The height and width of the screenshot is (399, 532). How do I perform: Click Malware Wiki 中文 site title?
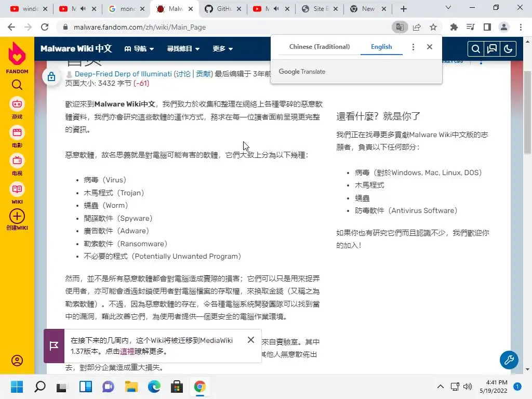point(76,48)
